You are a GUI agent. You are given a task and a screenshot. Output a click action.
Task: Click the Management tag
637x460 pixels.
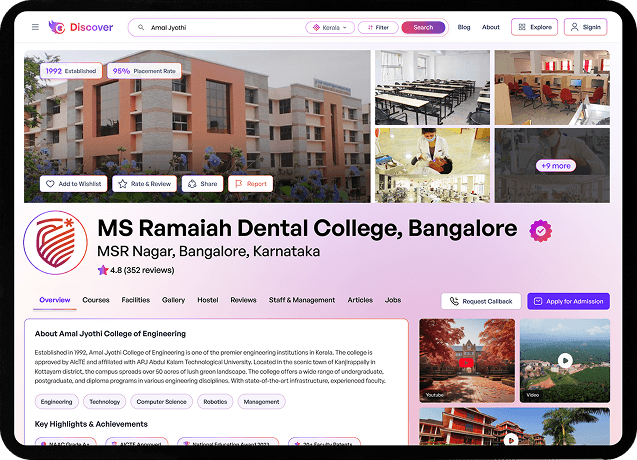tap(261, 401)
